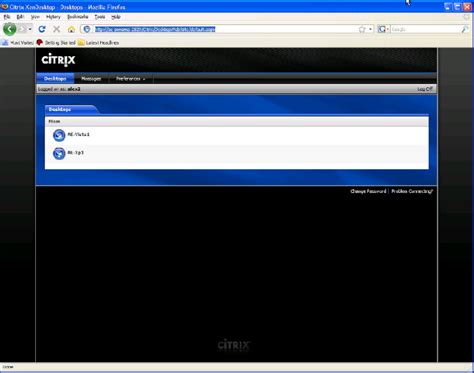
Task: Click the site identity icon in address bar
Action: point(87,29)
